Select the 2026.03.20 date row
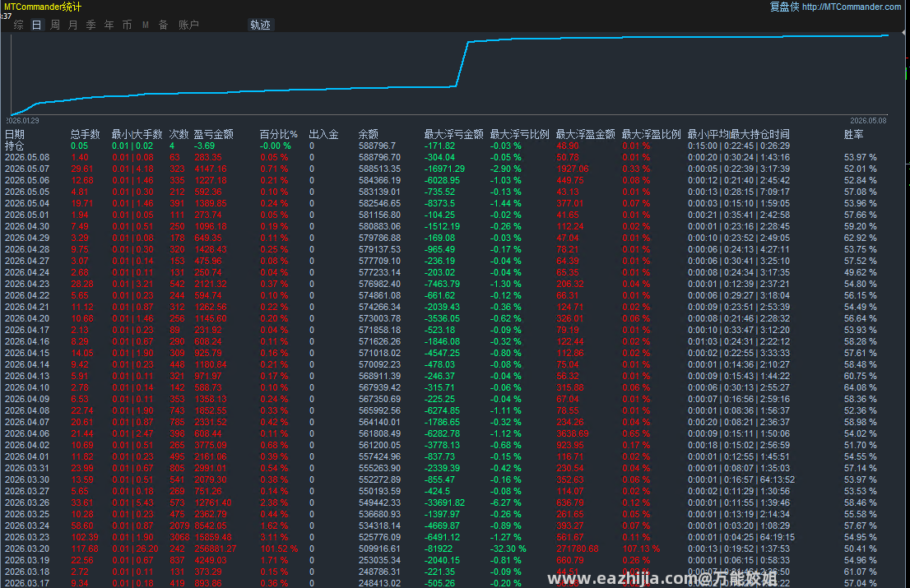The height and width of the screenshot is (588, 910). [27, 549]
